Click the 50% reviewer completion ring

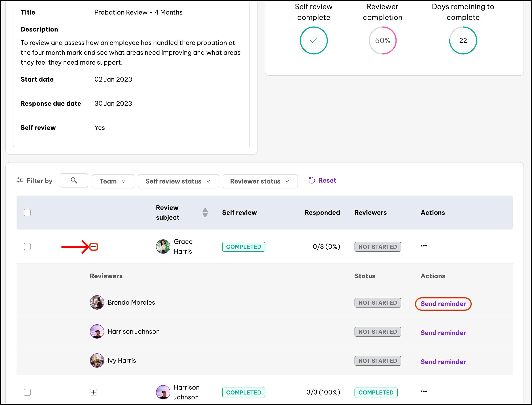tap(382, 40)
